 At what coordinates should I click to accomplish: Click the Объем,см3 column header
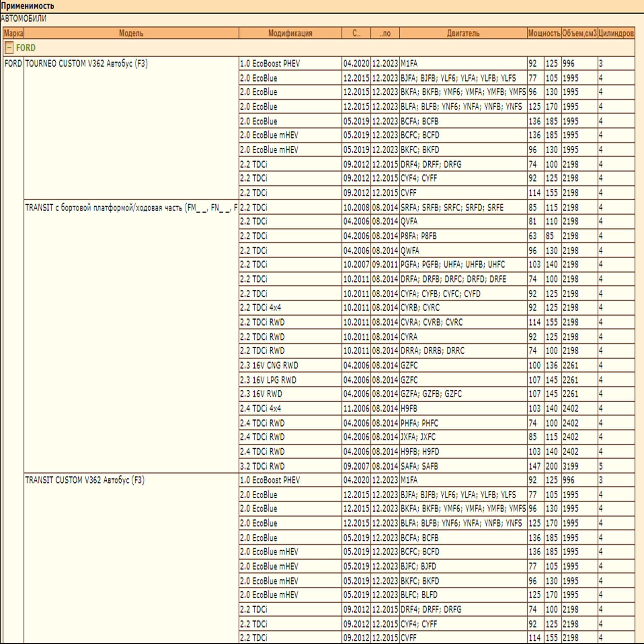point(580,33)
